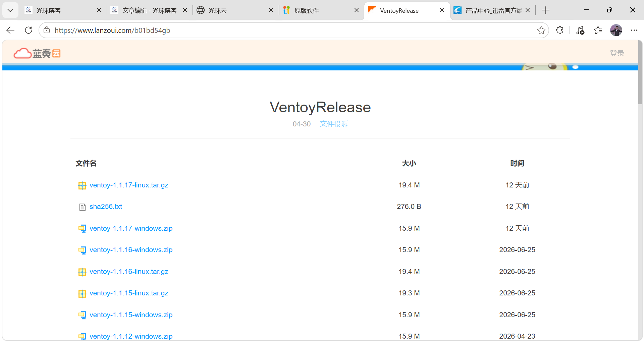Close the VentoyRelease tab
The height and width of the screenshot is (342, 644).
(442, 10)
